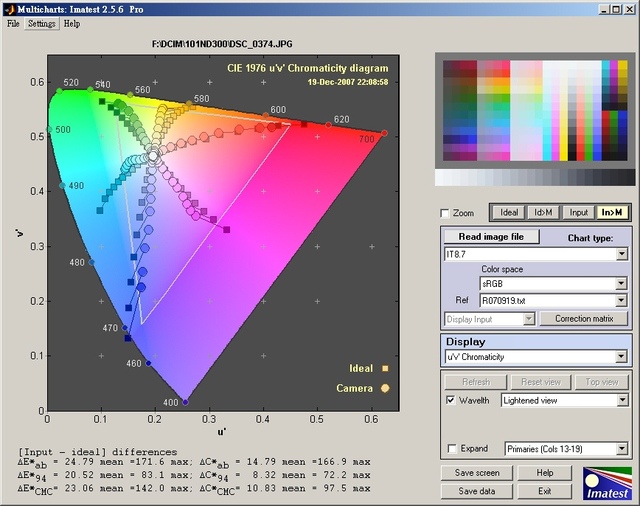The height and width of the screenshot is (506, 640).
Task: Open the File menu
Action: [13, 24]
